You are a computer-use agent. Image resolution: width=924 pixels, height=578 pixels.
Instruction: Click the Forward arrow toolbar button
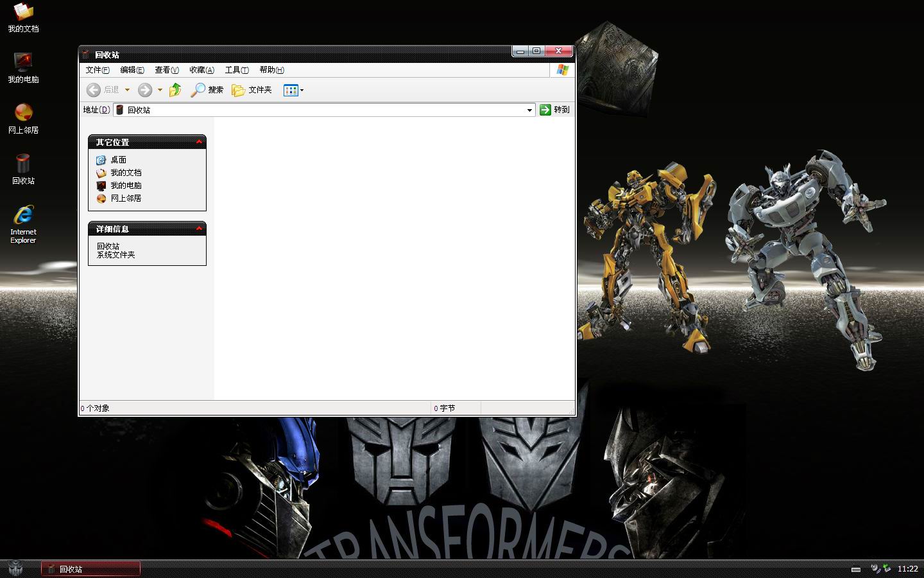tap(145, 90)
